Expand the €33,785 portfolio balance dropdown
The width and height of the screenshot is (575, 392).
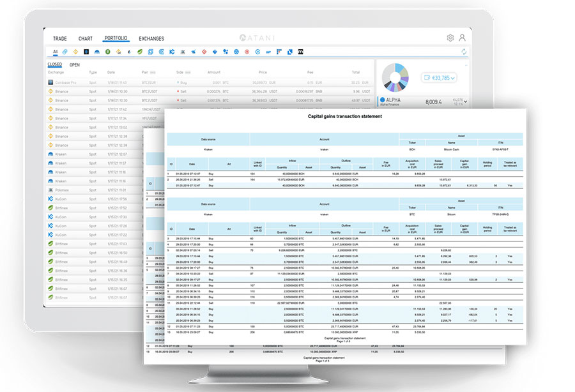click(439, 78)
